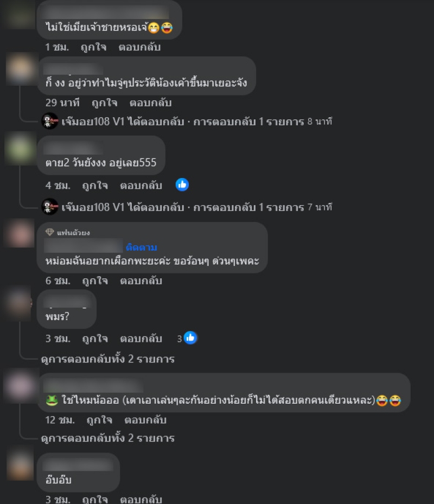Reply to the comment posted 6 ชม. ago

[x=141, y=281]
